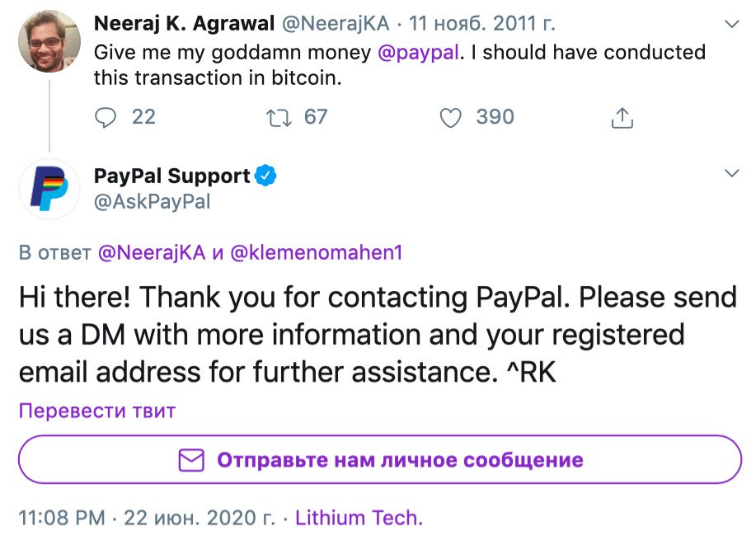Image resolution: width=756 pixels, height=540 pixels.
Task: Click the Neeraj K. Agrawal display name
Action: tap(184, 25)
